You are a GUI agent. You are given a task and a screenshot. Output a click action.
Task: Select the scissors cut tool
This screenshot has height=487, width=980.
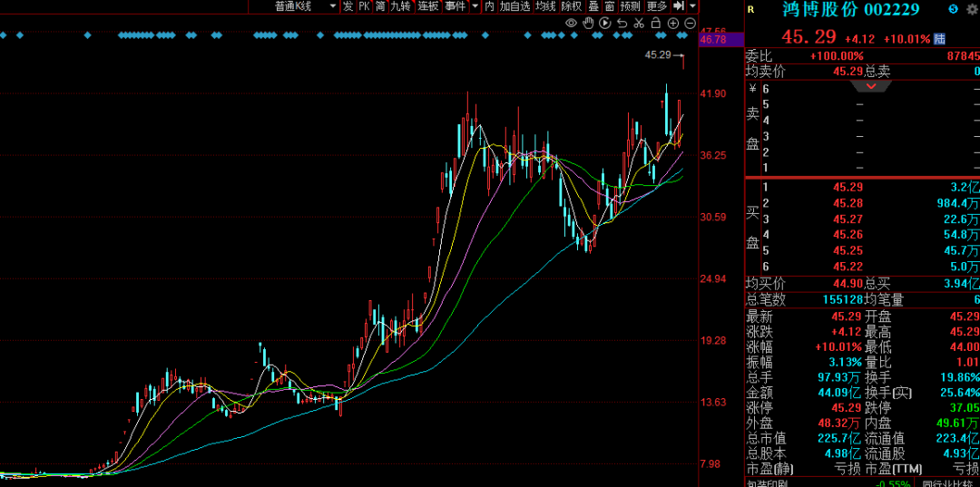[x=639, y=23]
